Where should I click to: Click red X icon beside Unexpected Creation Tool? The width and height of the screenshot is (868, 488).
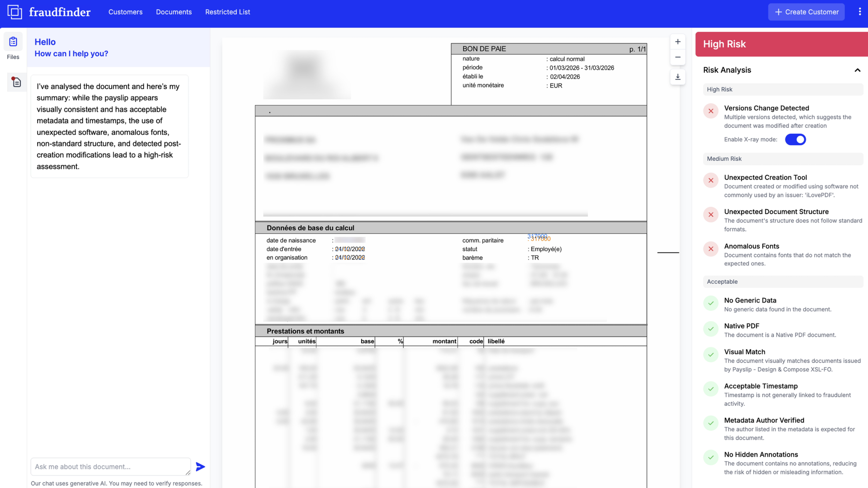pos(711,181)
